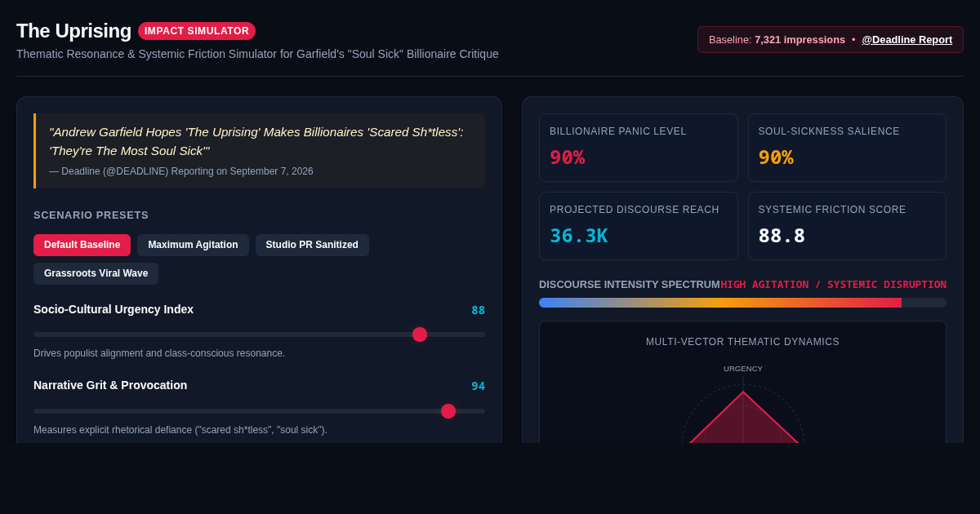980x514 pixels.
Task: Click the Narrative Grit & Provocation value 94
Action: 478,386
